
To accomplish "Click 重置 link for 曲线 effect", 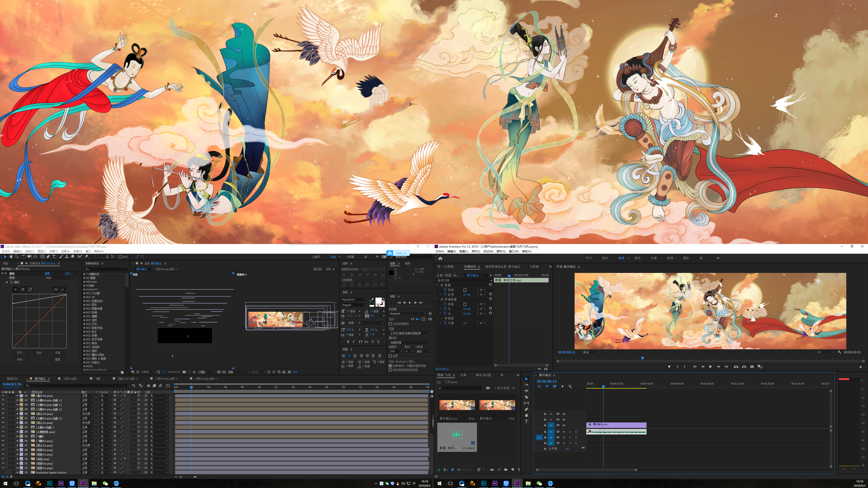I will (x=47, y=273).
